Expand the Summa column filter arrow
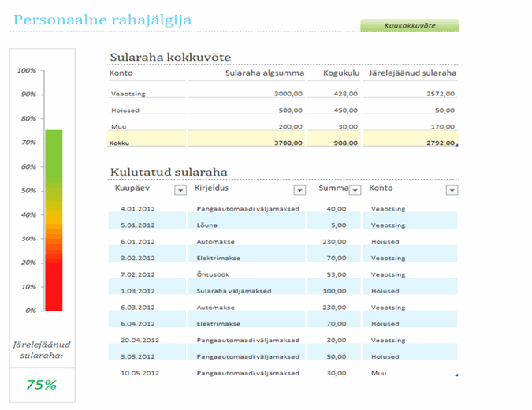Viewport: 532px width, 410px height. click(355, 190)
